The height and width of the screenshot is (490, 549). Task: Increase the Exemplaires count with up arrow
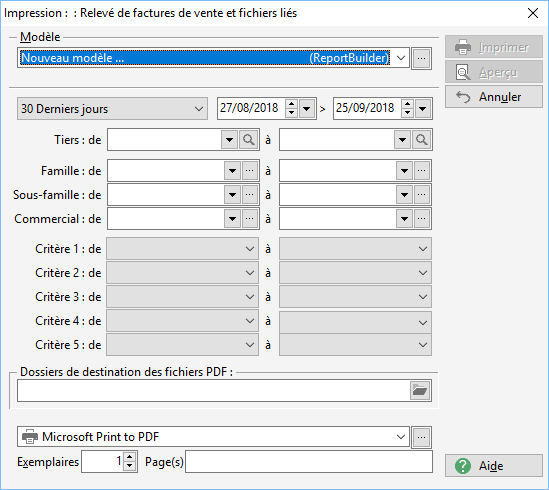(x=130, y=457)
